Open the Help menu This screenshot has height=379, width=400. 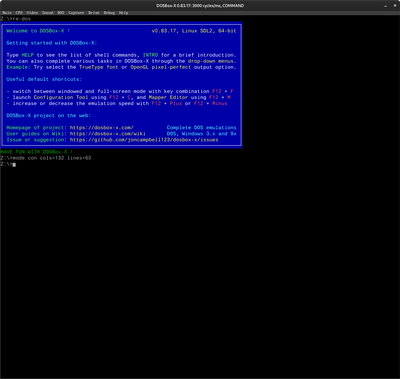point(123,13)
